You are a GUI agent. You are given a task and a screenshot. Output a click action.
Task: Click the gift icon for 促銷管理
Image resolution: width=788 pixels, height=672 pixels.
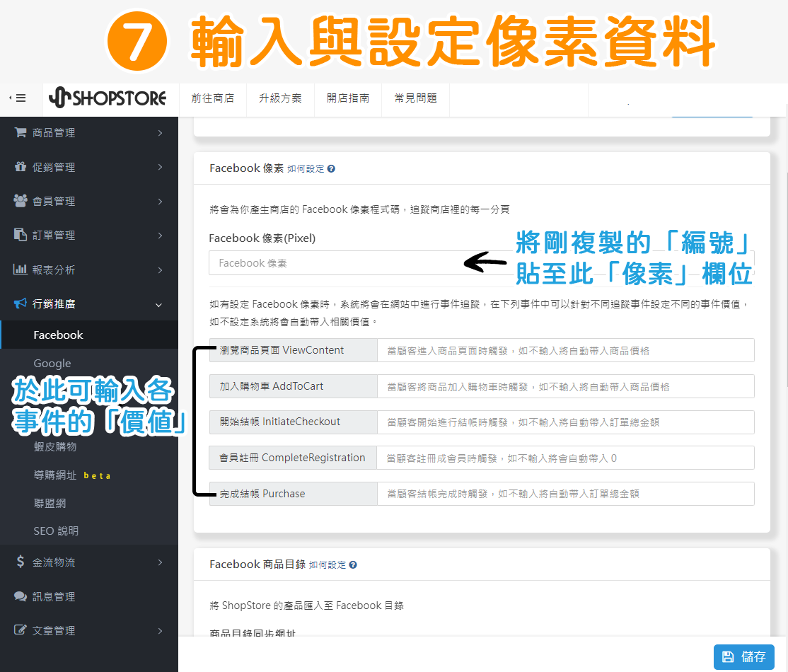point(20,166)
